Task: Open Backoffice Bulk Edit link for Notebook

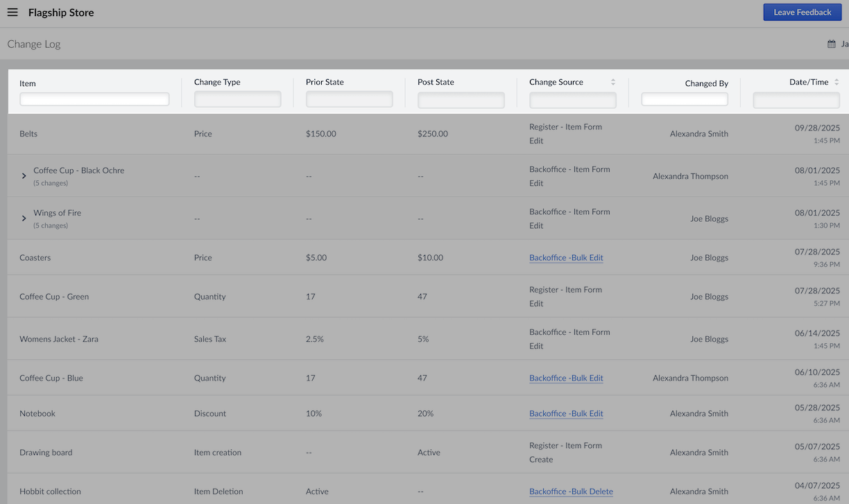Action: tap(566, 413)
